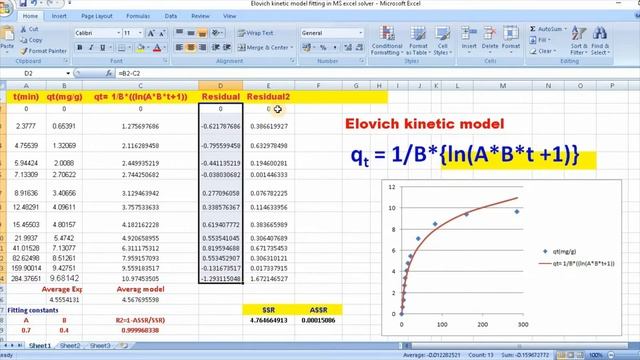Click the Insert Worksheet tab icon

123,346
